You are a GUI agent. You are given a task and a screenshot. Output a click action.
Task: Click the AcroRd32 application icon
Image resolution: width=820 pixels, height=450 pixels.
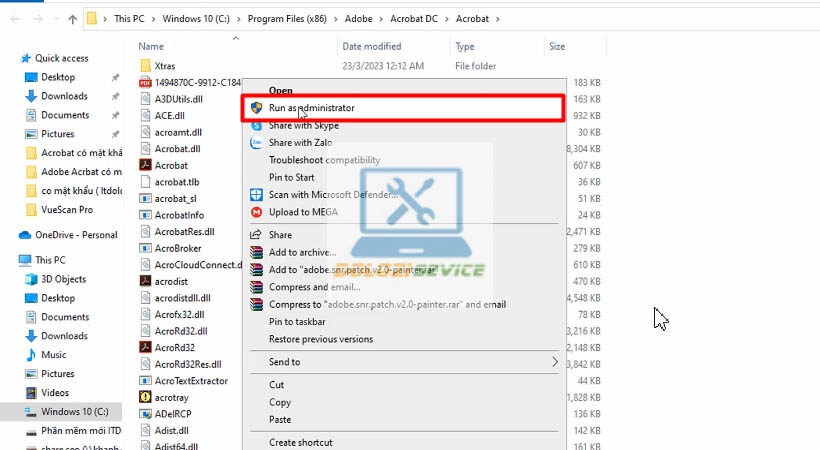[x=145, y=347]
